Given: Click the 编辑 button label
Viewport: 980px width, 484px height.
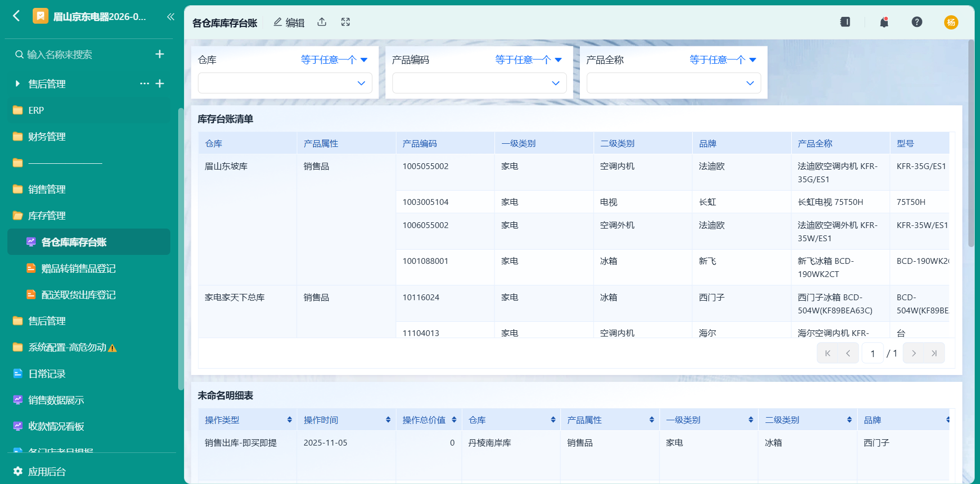Looking at the screenshot, I should [x=295, y=23].
